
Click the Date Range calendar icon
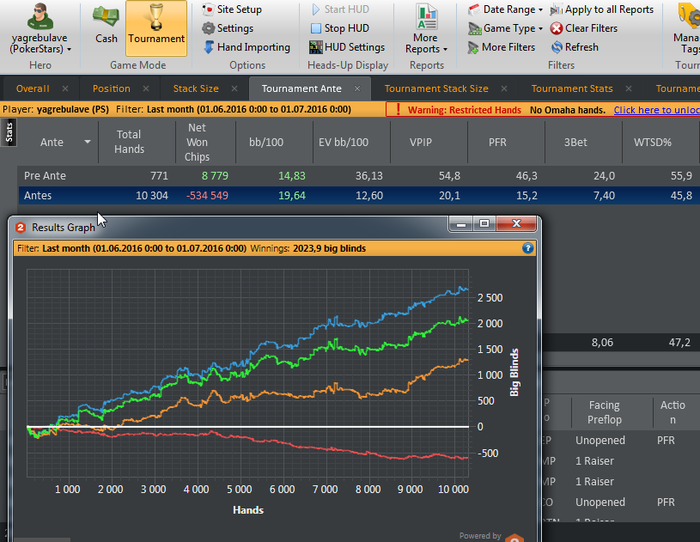pos(475,9)
